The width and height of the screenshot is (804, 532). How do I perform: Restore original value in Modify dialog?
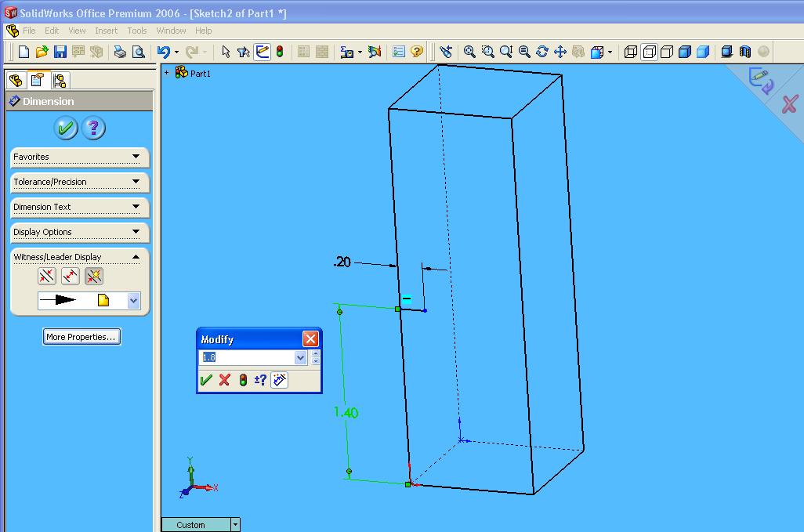tap(225, 380)
